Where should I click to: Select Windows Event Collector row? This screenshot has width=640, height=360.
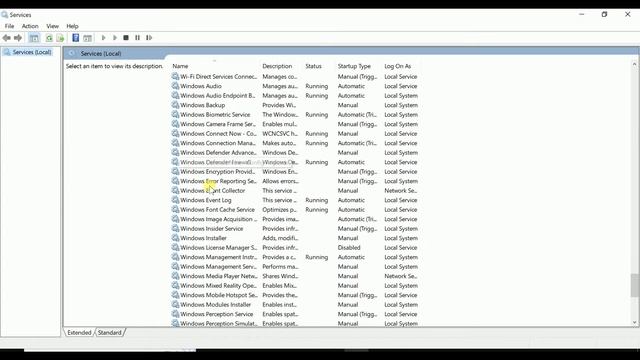296,191
